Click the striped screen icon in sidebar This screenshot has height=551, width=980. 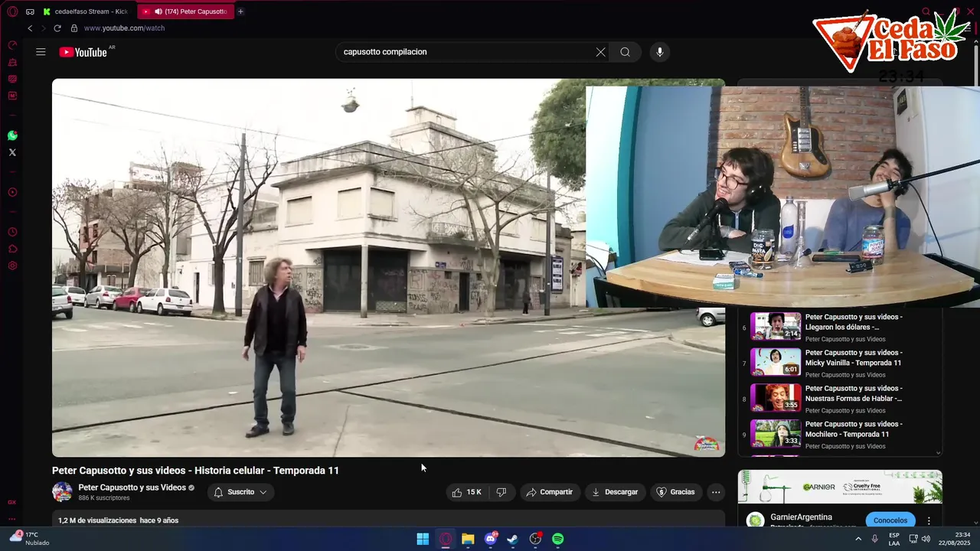[12, 79]
